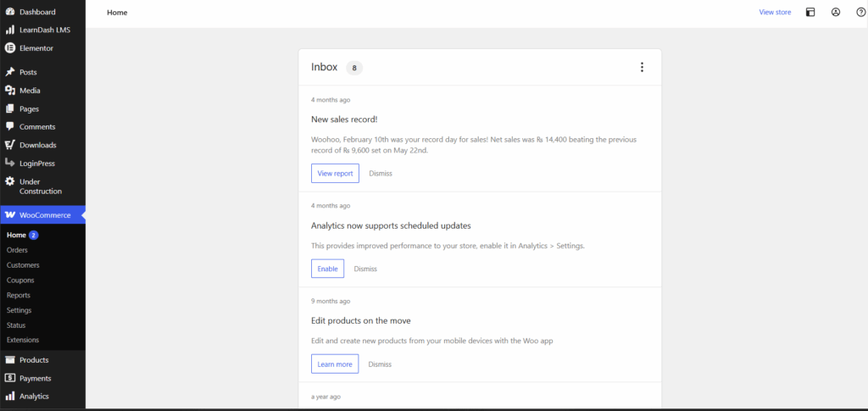Open the activity panel profile icon
The width and height of the screenshot is (868, 411).
[836, 12]
